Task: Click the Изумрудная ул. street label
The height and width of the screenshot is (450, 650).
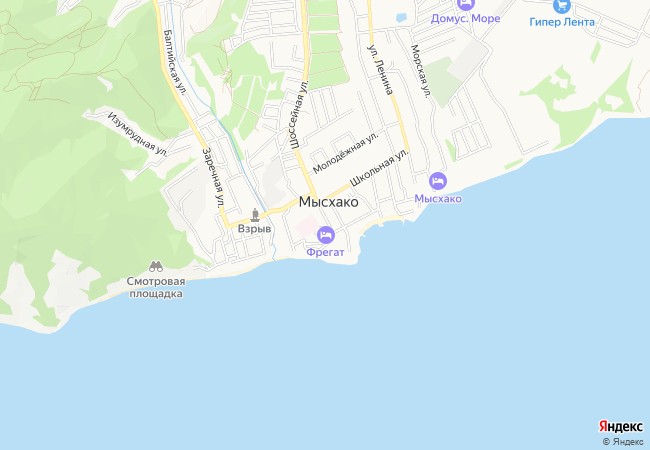Action: point(138,134)
